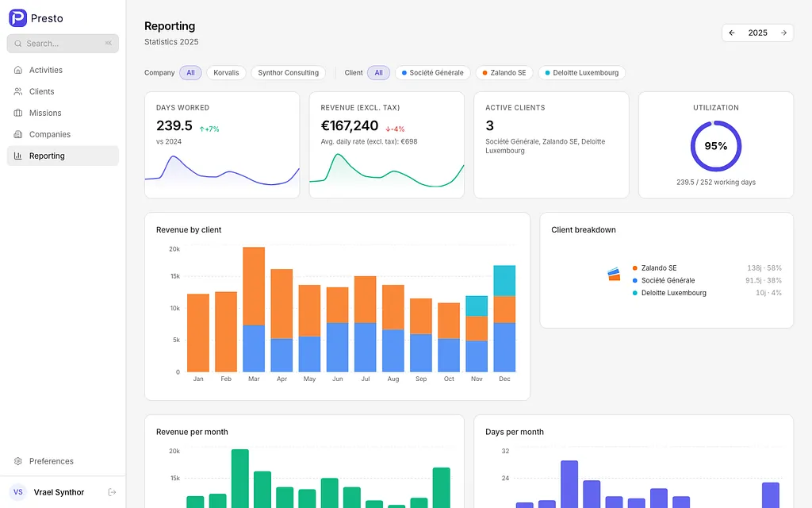
Task: Click the Revenue per month heading
Action: click(x=192, y=432)
